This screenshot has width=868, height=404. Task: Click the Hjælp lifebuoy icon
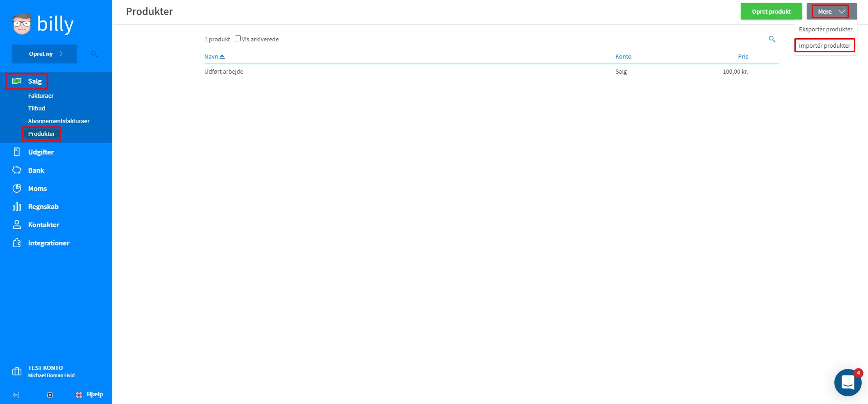(79, 395)
